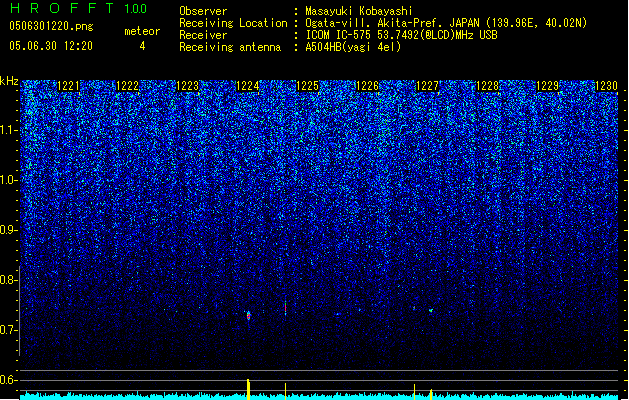Click the 1.1 kHz axis label
Viewport: 629px width, 400px height.
tap(8, 130)
